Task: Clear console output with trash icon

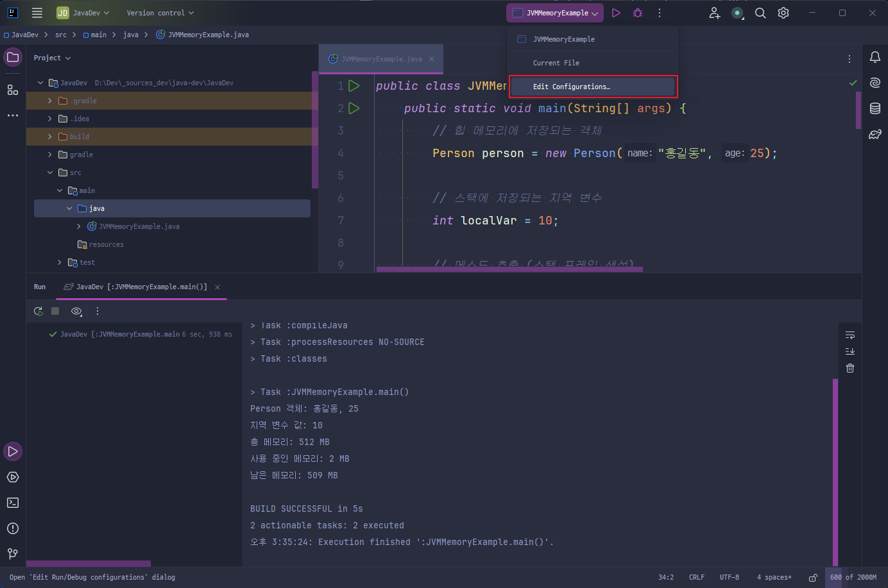Action: click(x=850, y=368)
